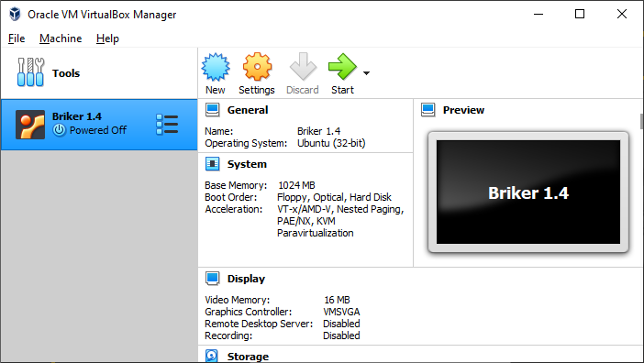Click the Preview section monitor icon

pyautogui.click(x=428, y=110)
